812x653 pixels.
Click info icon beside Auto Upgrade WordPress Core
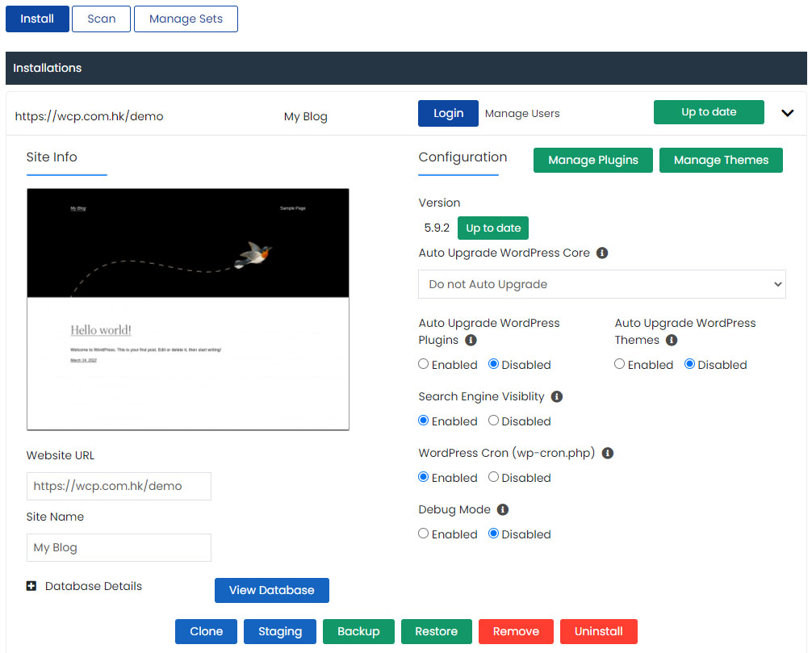602,253
